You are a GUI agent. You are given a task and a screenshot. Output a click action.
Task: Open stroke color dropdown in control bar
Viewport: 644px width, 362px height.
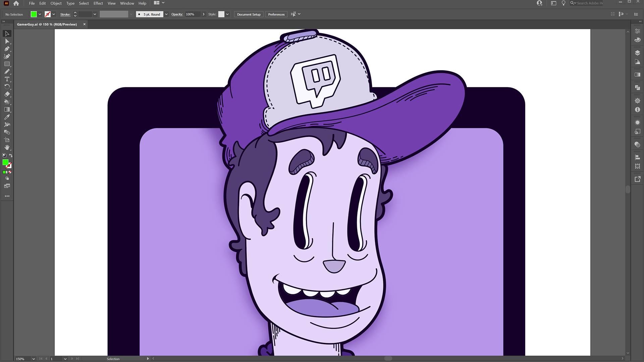tap(54, 14)
